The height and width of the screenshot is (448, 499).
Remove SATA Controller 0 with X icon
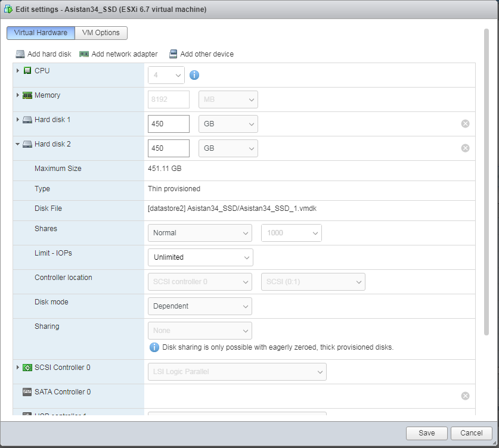465,396
